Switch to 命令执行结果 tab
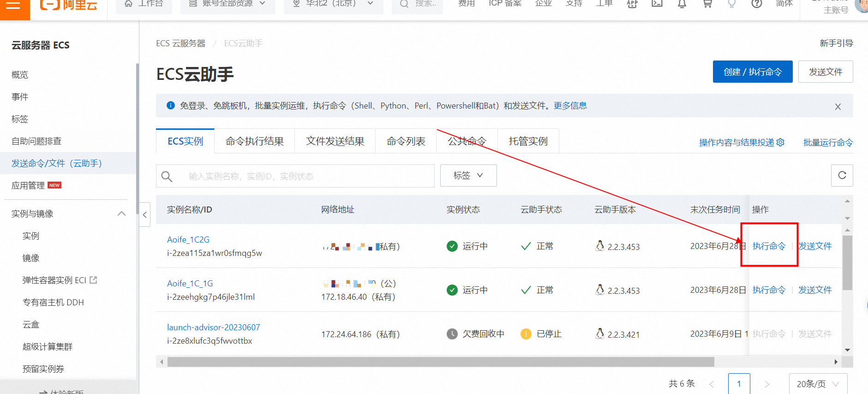868x394 pixels. pos(255,141)
